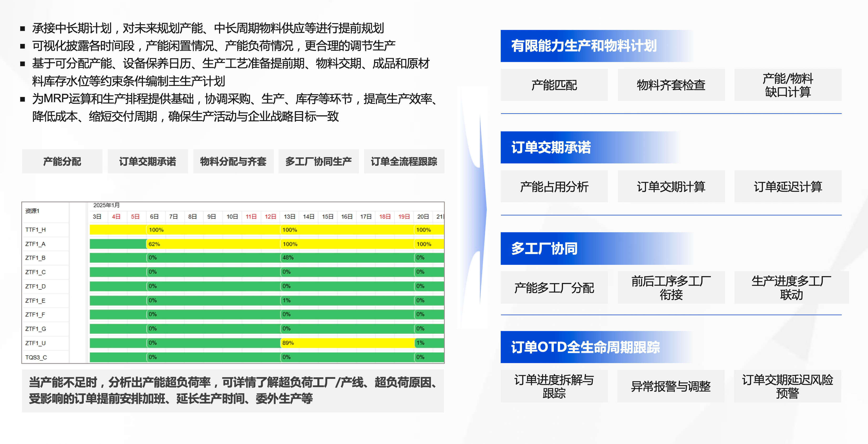
Task: Click the 产能分配 tab button
Action: [x=62, y=161]
